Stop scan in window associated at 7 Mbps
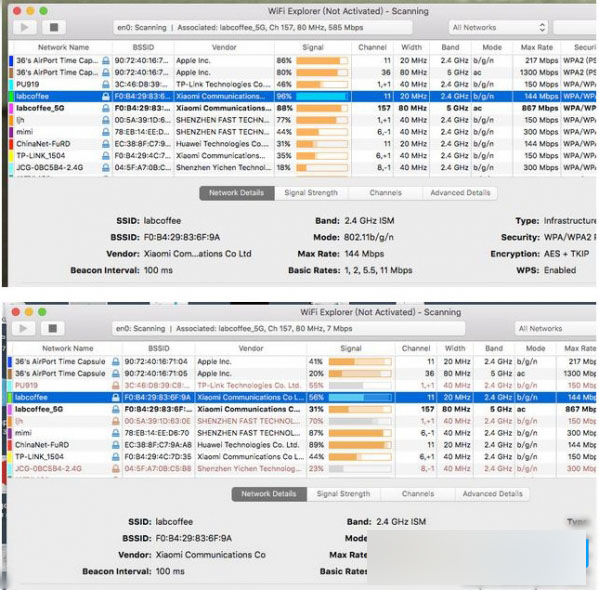 [53, 328]
